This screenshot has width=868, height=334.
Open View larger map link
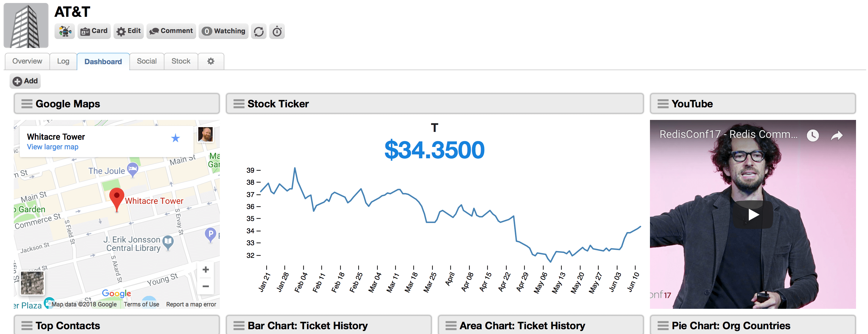[53, 147]
